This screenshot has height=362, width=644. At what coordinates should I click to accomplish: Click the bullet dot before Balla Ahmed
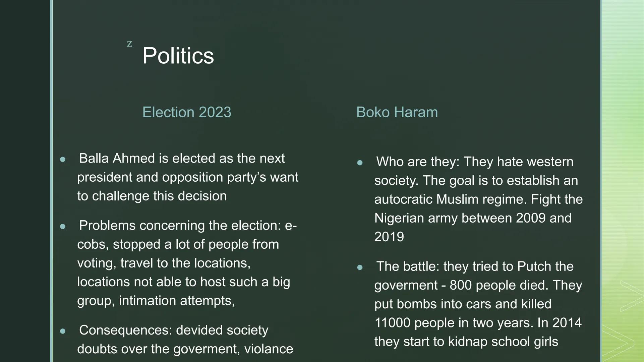63,160
